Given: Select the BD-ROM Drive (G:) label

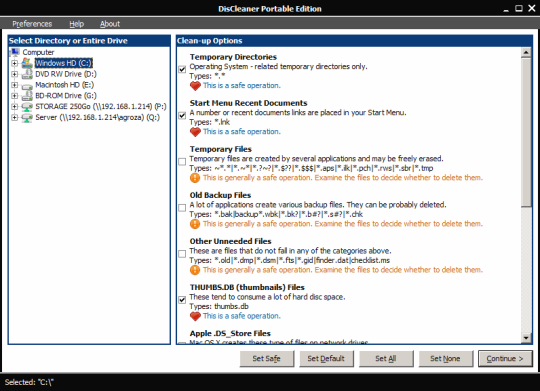Looking at the screenshot, I should [66, 96].
